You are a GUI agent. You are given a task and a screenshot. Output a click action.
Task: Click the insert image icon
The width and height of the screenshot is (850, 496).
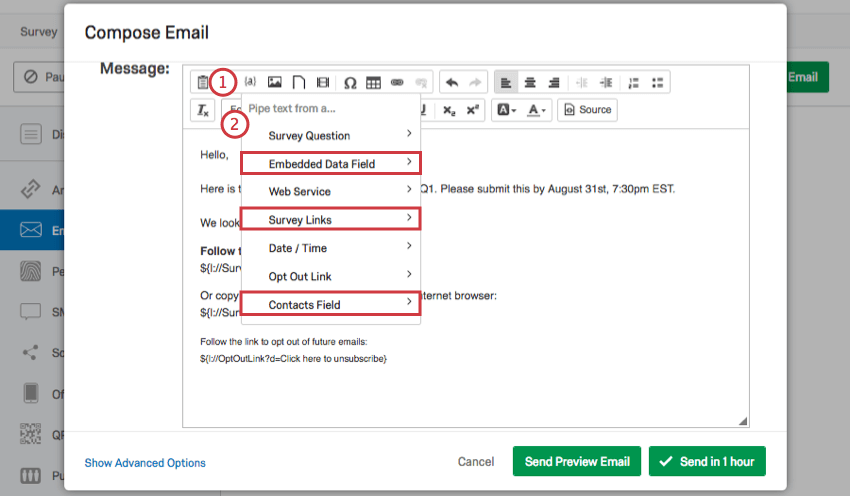click(274, 82)
